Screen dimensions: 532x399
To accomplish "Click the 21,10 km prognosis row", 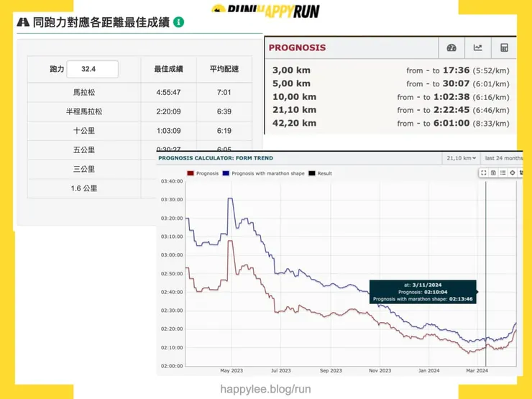I will pos(391,110).
